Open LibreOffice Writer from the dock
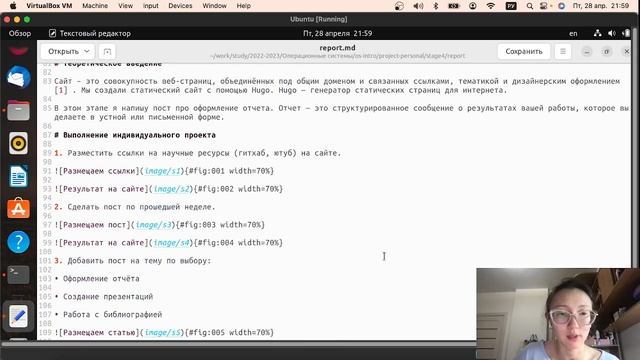The width and height of the screenshot is (640, 360). point(18,176)
